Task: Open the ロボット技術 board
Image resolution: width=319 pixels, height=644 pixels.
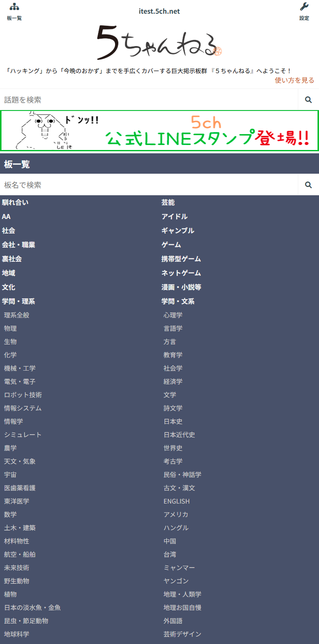Action: [23, 395]
